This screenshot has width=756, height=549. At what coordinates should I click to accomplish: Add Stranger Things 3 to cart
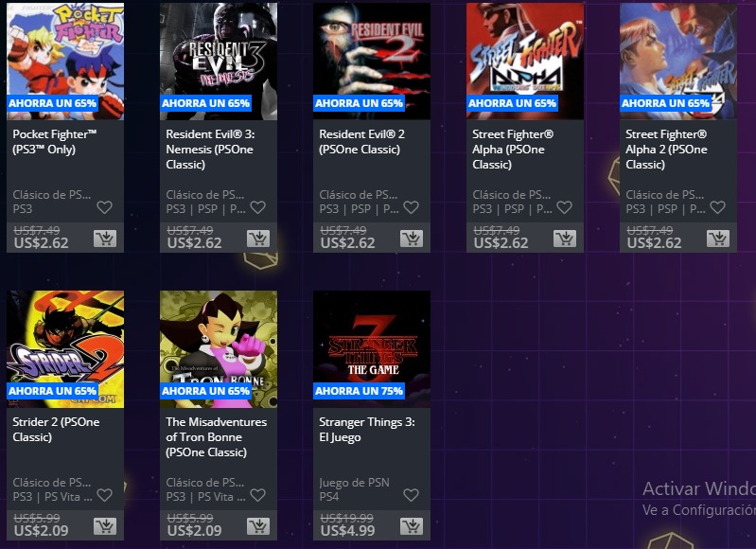[412, 526]
